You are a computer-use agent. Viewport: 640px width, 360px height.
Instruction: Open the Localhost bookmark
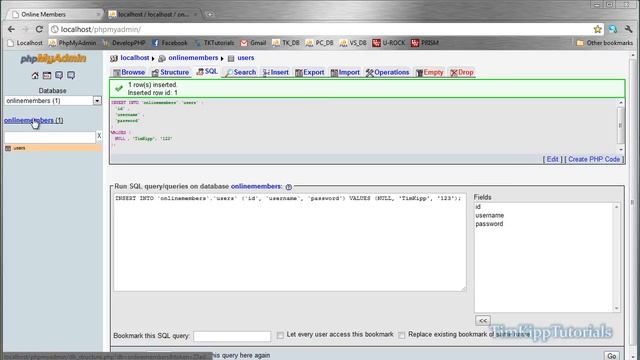(x=25, y=43)
